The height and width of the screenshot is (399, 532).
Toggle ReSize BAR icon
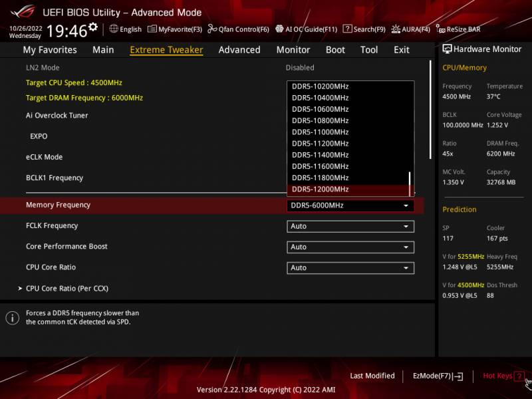pos(440,29)
